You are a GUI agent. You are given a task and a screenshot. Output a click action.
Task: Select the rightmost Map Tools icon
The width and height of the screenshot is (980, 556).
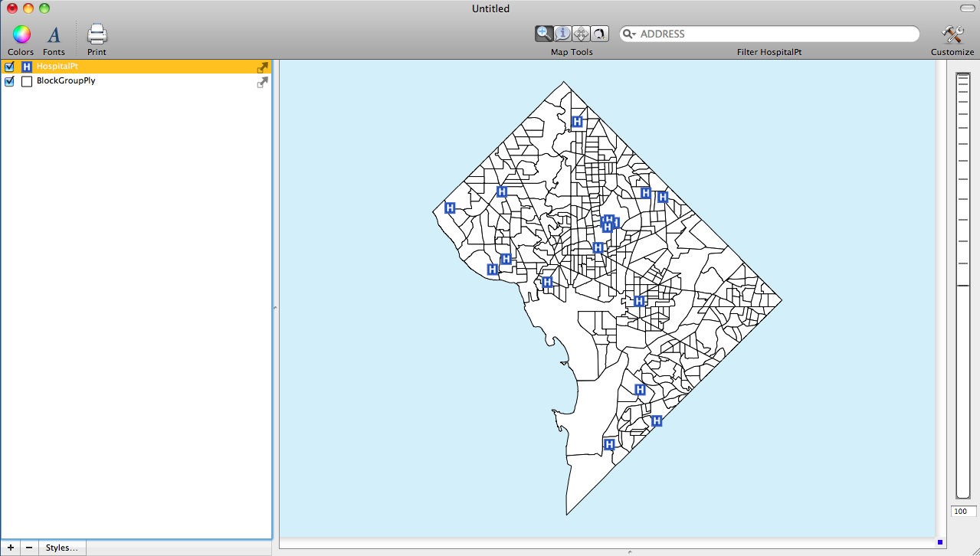click(599, 33)
